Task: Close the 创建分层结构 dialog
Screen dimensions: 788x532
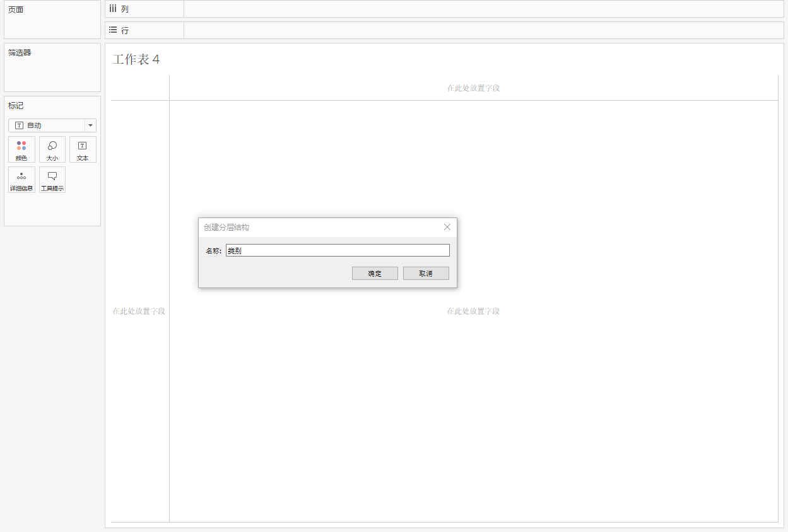Action: coord(447,227)
